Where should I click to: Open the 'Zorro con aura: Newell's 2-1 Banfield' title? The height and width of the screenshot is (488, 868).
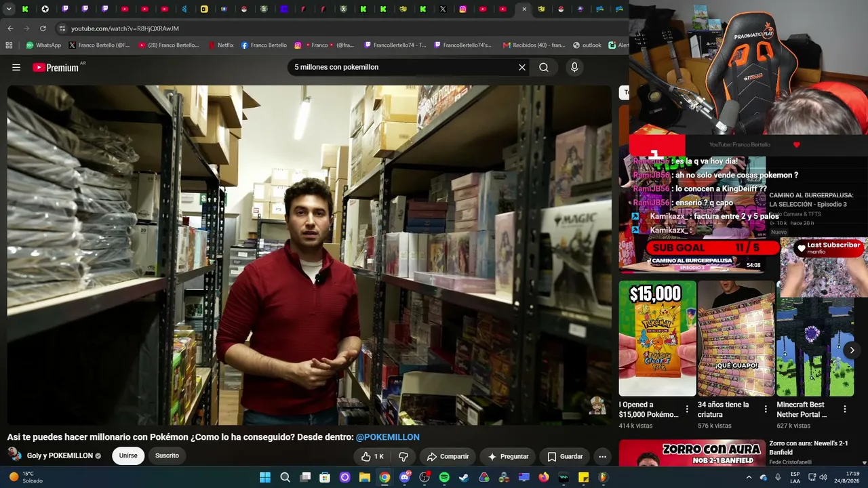click(x=808, y=447)
